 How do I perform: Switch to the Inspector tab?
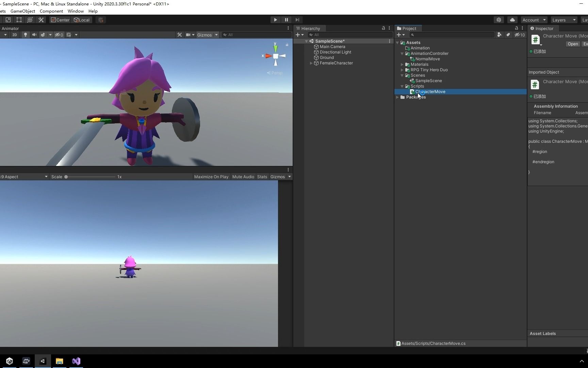click(x=542, y=28)
